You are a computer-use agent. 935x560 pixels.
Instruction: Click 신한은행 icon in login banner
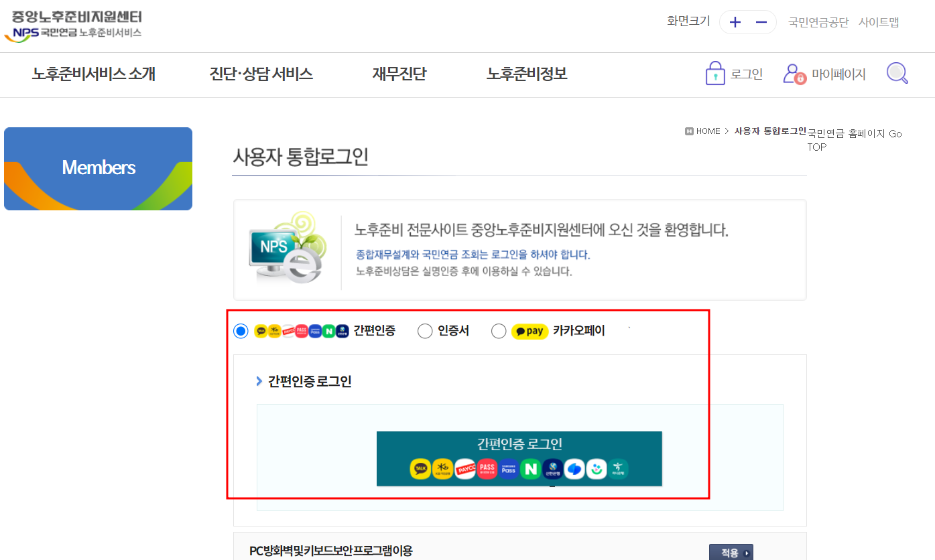click(553, 469)
